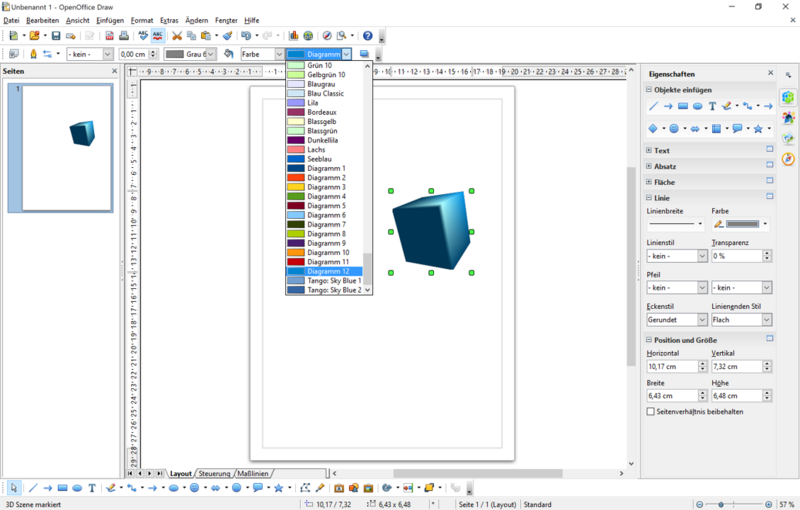Open the Navigator compass icon in sidebar
The image size is (800, 510).
tap(788, 159)
